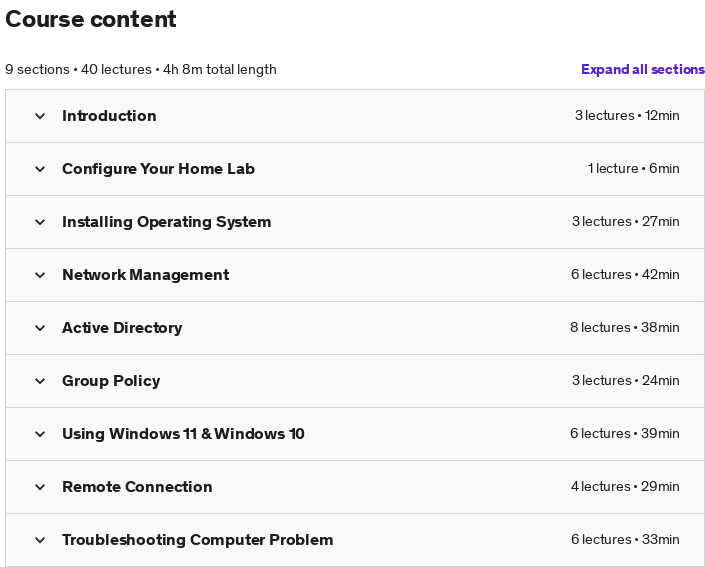
Task: Open the Configure Your Home Lab title
Action: pyautogui.click(x=158, y=169)
